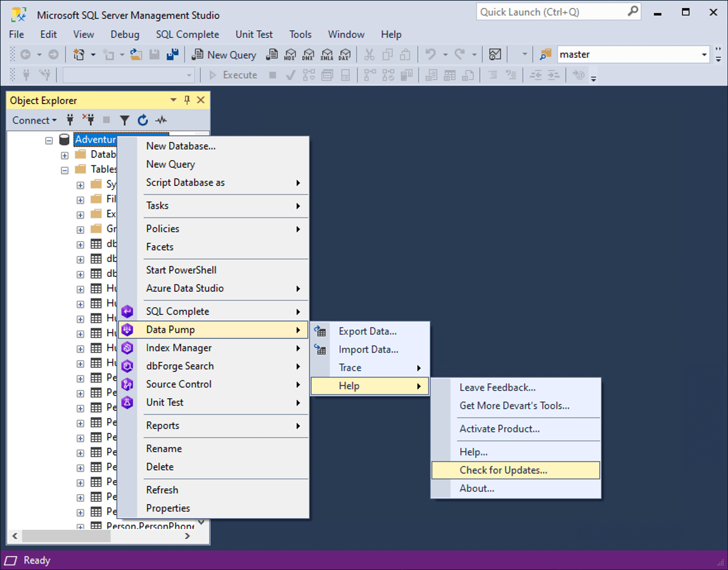Open the Tools menu

(300, 34)
